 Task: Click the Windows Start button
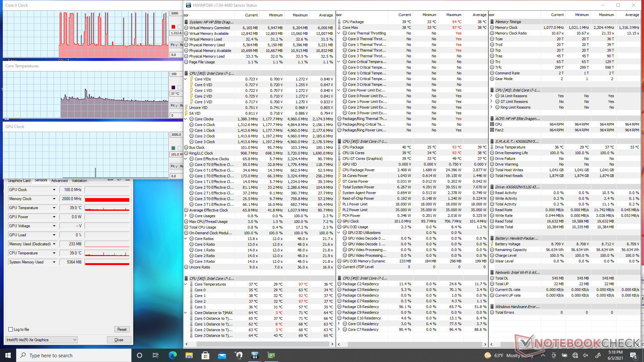[8, 355]
